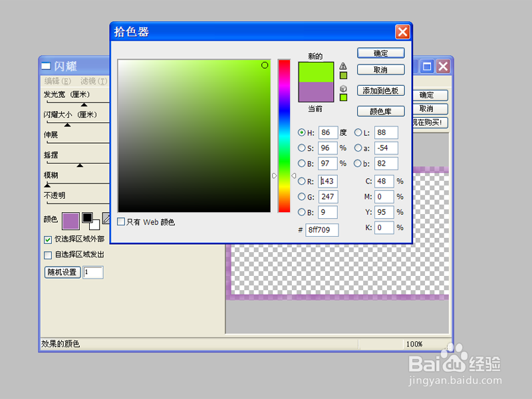Select the web-safe replacement color swatch
Viewport: 532px width, 399px height.
click(343, 97)
